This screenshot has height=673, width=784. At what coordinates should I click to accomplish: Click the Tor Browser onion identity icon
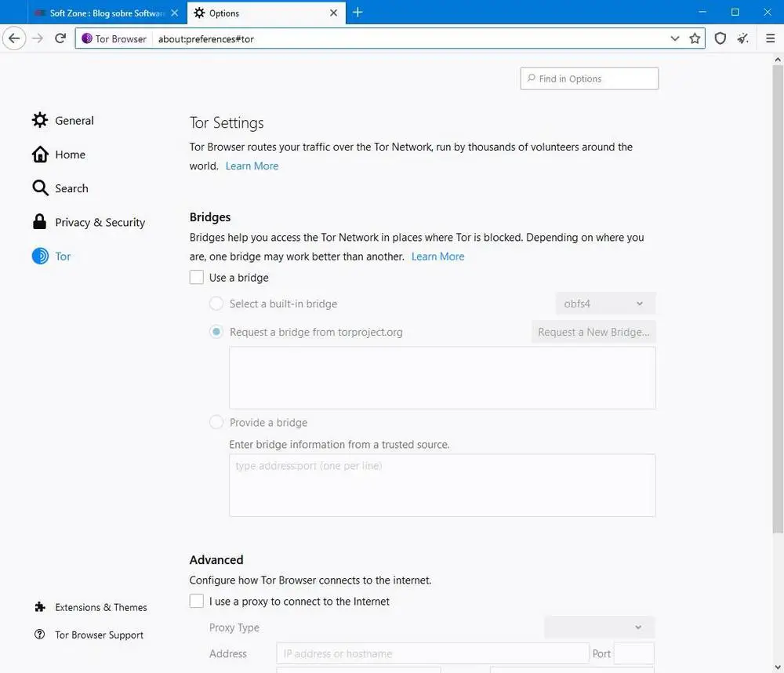tap(87, 38)
